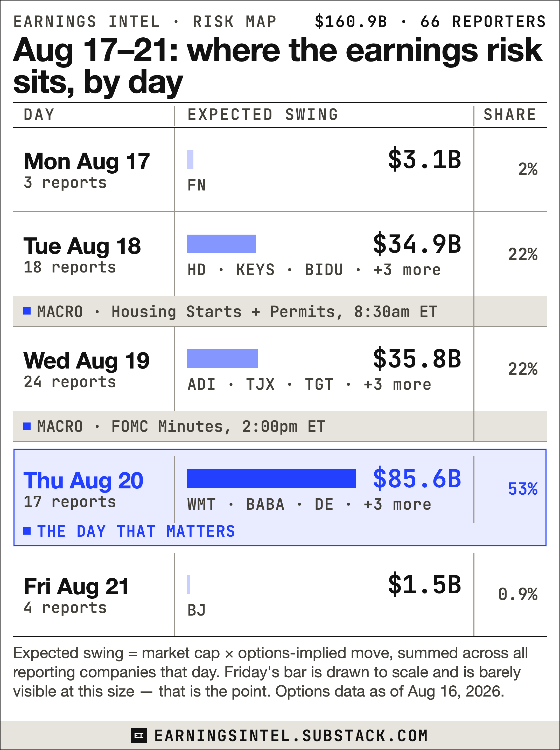This screenshot has height=750, width=560.
Task: Expand the '+3 more' tickers for Thursday
Action: tap(397, 504)
